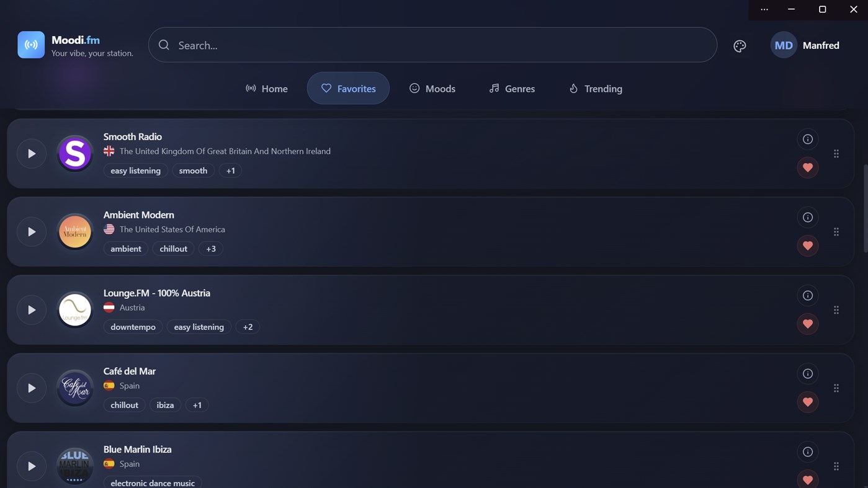Select the Favorites tab

348,89
